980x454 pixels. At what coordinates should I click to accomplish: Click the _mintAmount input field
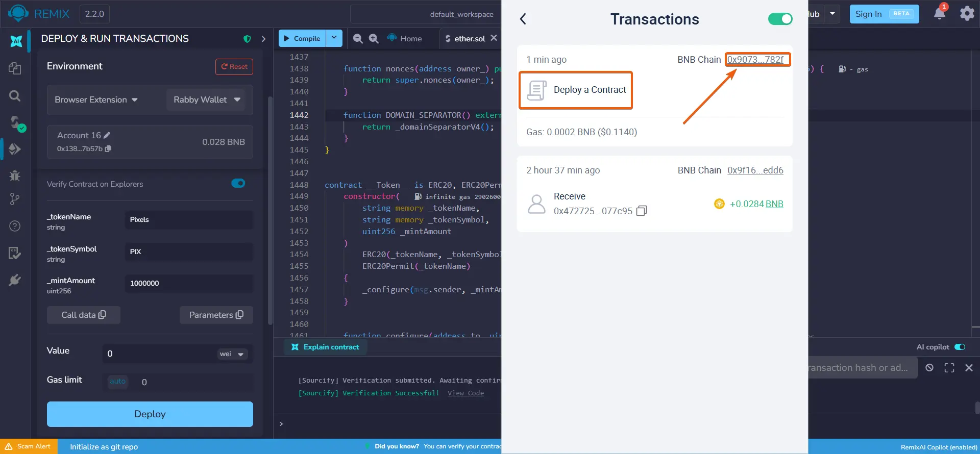coord(189,284)
